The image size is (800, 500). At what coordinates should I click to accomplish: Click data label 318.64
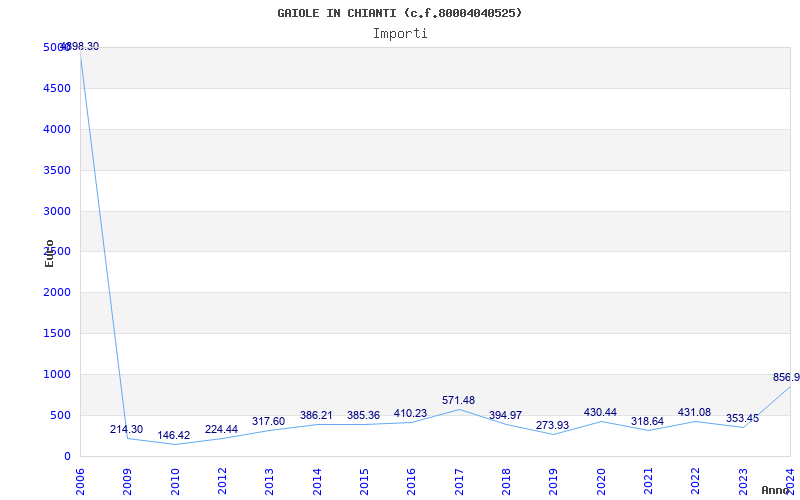tap(647, 421)
